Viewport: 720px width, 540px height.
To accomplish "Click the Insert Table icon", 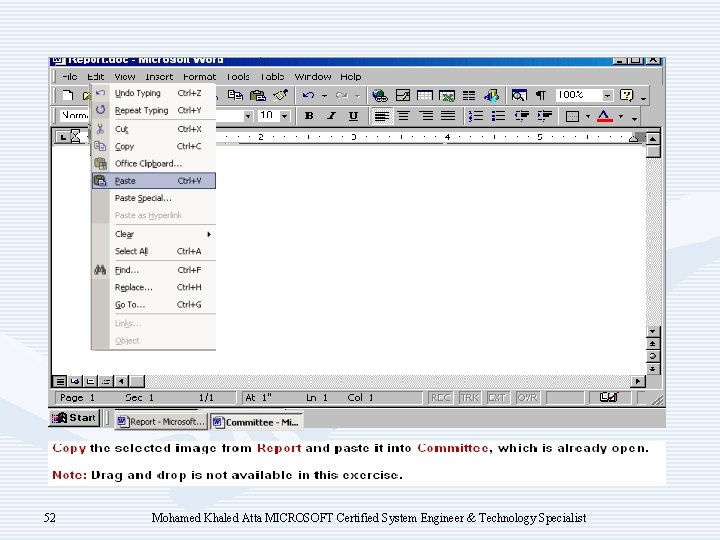I will [x=425, y=96].
